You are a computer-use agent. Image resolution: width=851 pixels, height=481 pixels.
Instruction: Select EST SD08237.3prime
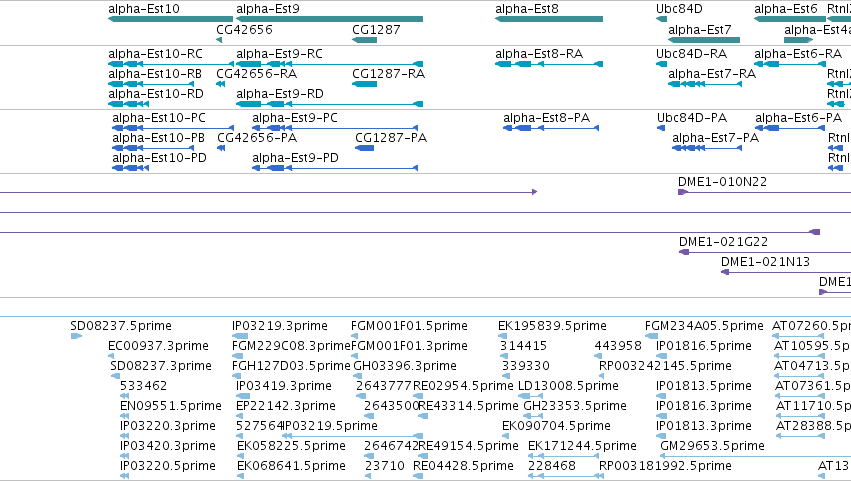coord(113,376)
